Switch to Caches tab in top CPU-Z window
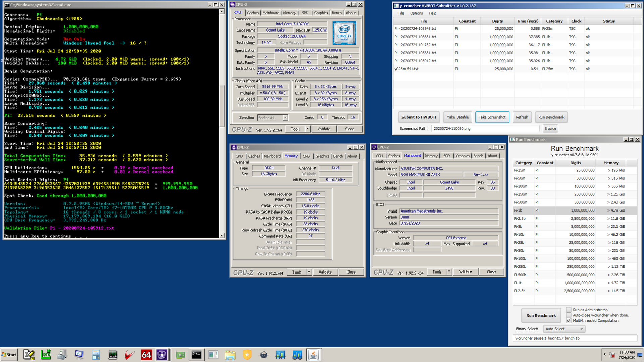This screenshot has width=644, height=362. (x=253, y=13)
